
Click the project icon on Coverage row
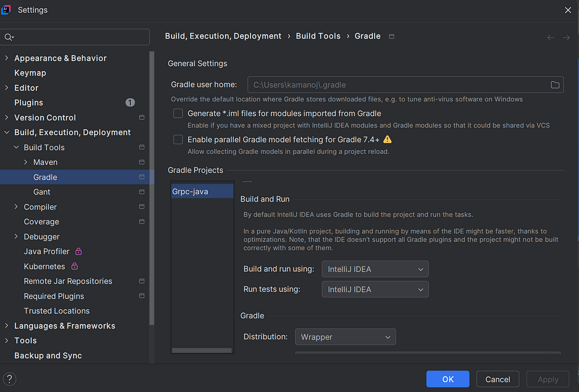tap(141, 222)
